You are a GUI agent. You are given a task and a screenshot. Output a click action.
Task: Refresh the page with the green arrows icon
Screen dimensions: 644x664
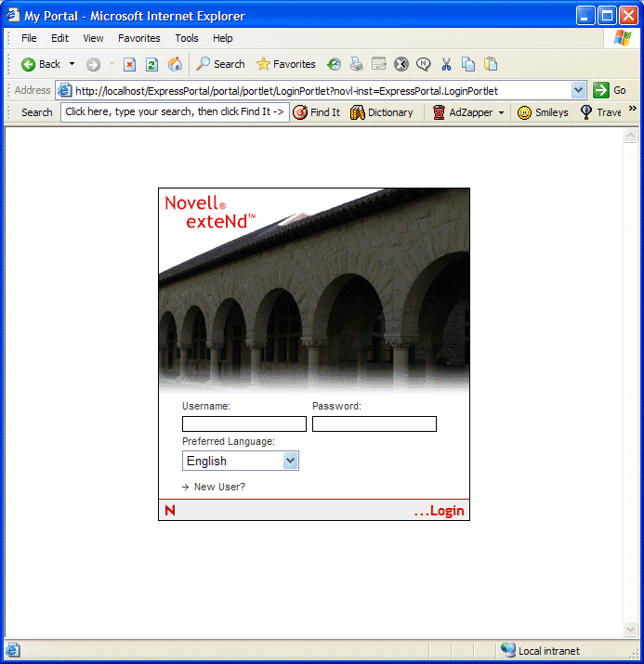(x=151, y=64)
